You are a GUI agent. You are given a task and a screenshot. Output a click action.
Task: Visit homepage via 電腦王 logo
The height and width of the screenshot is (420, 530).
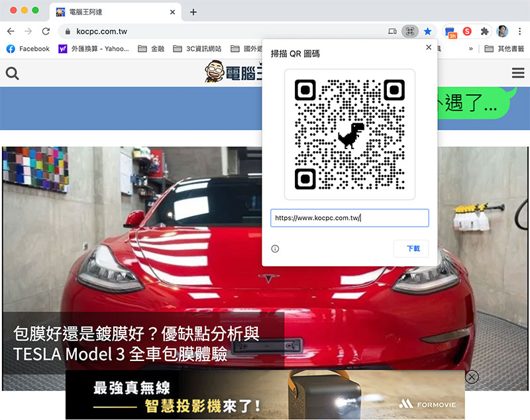tap(233, 72)
